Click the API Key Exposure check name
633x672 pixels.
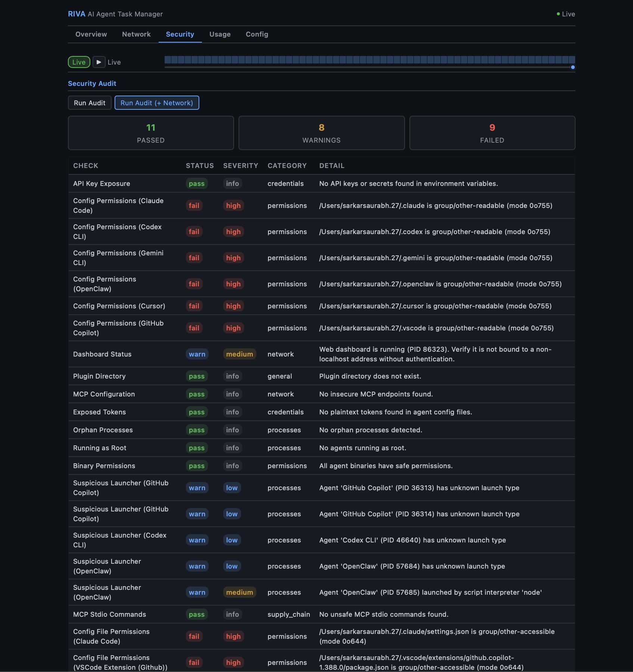102,184
